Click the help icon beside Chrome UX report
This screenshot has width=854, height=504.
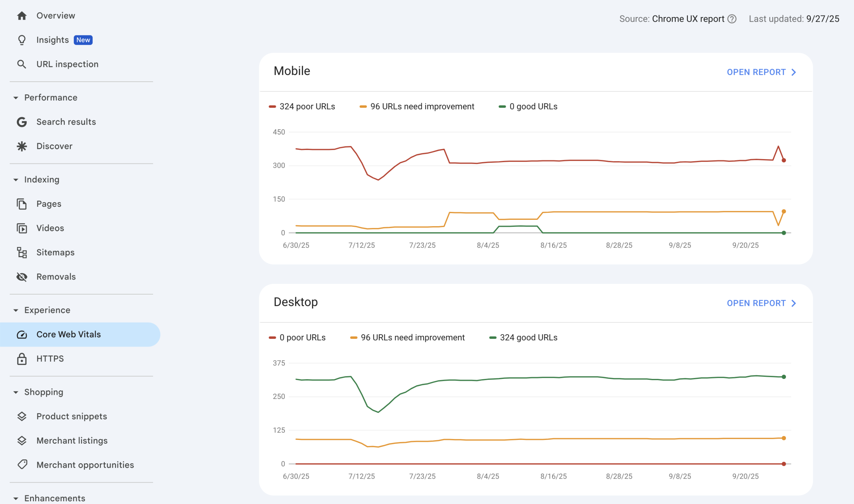click(x=732, y=19)
